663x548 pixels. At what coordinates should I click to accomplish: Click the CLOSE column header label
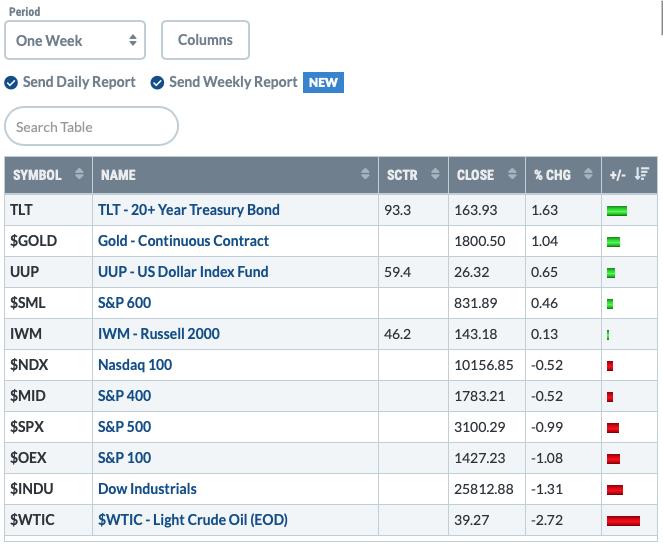tap(475, 175)
